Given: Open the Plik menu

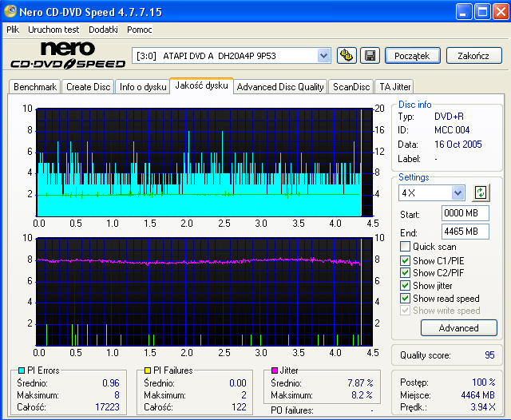Looking at the screenshot, I should [x=13, y=30].
